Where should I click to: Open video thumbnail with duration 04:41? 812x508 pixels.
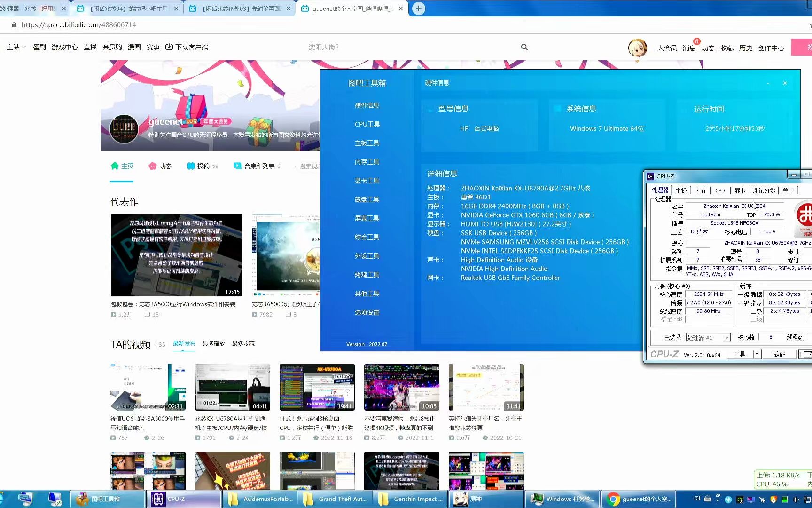[x=233, y=387]
